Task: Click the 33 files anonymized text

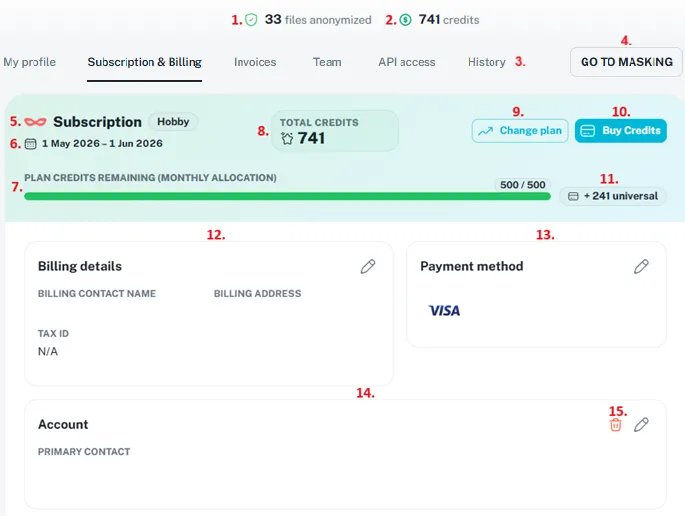Action: (318, 20)
